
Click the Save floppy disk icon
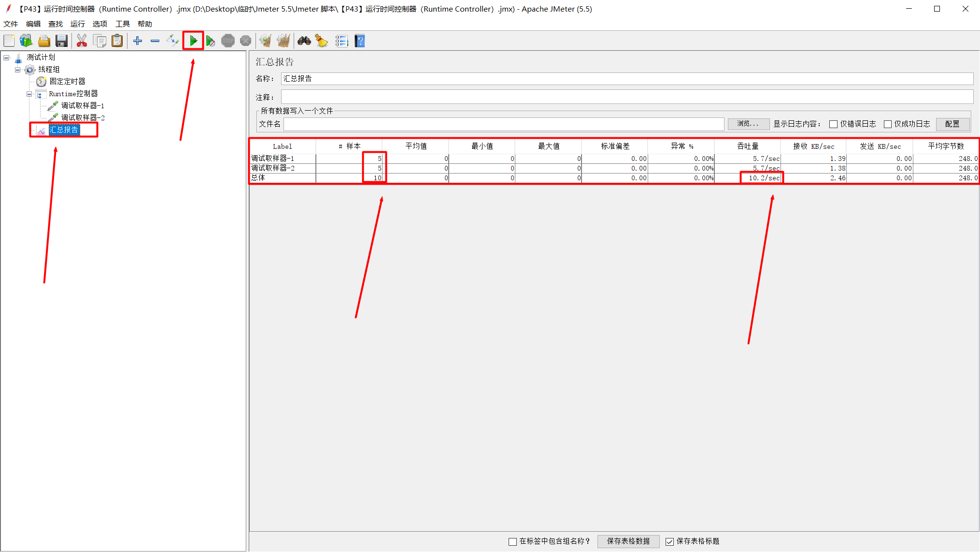(61, 41)
